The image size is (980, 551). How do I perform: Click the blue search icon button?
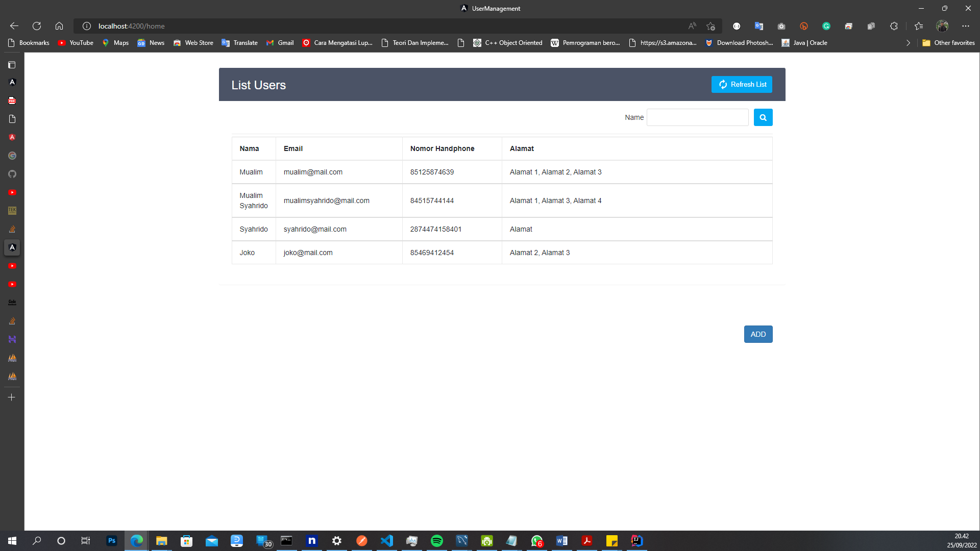(x=763, y=117)
